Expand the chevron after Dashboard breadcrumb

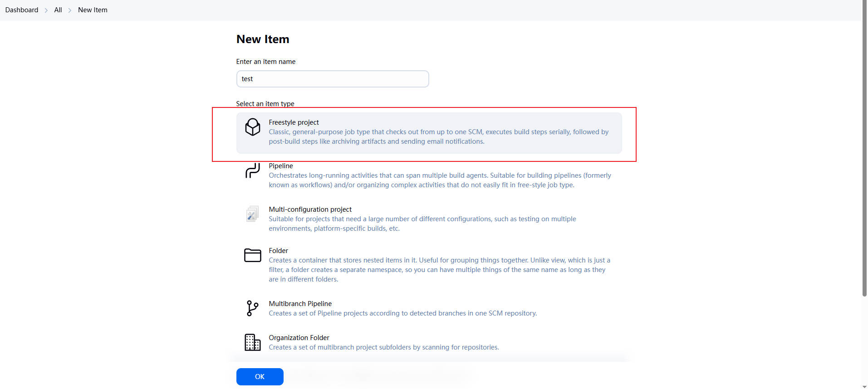pyautogui.click(x=46, y=10)
